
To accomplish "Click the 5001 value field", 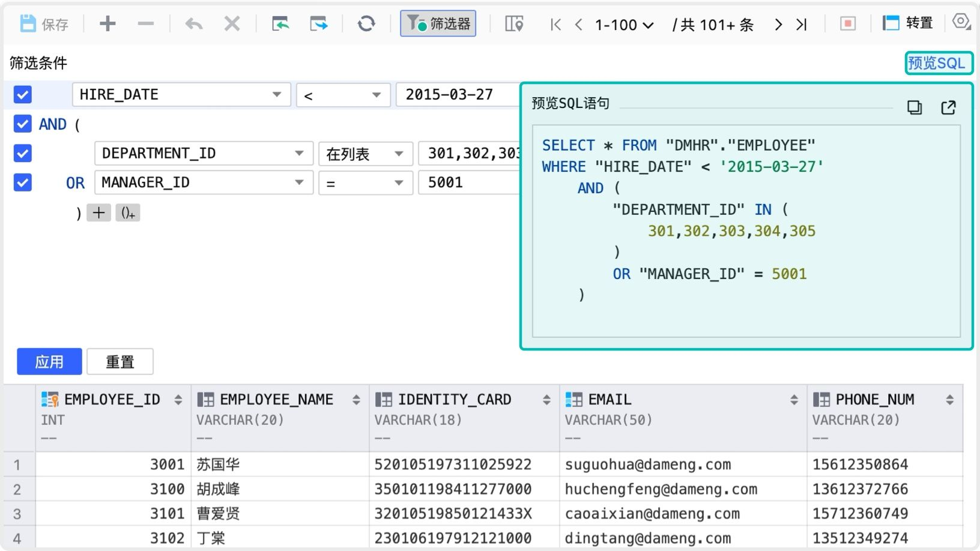I will (470, 182).
